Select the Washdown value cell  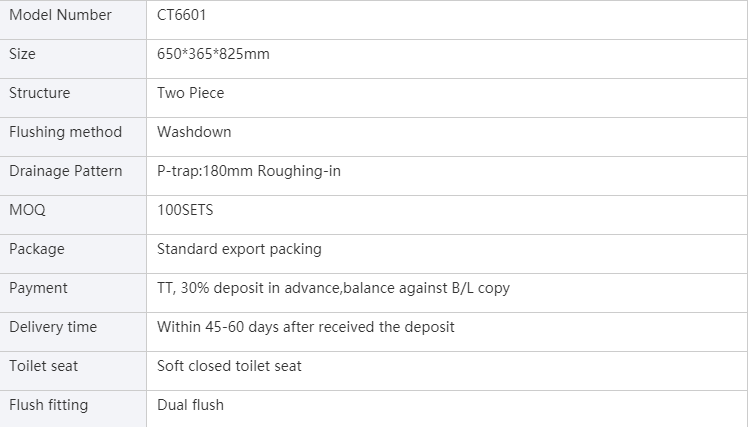point(447,137)
